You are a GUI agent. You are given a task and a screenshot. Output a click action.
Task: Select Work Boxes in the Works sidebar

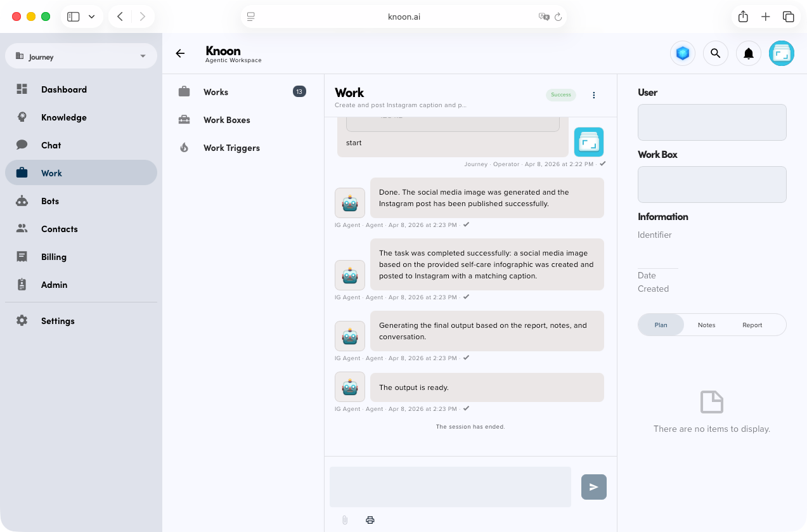click(x=226, y=120)
